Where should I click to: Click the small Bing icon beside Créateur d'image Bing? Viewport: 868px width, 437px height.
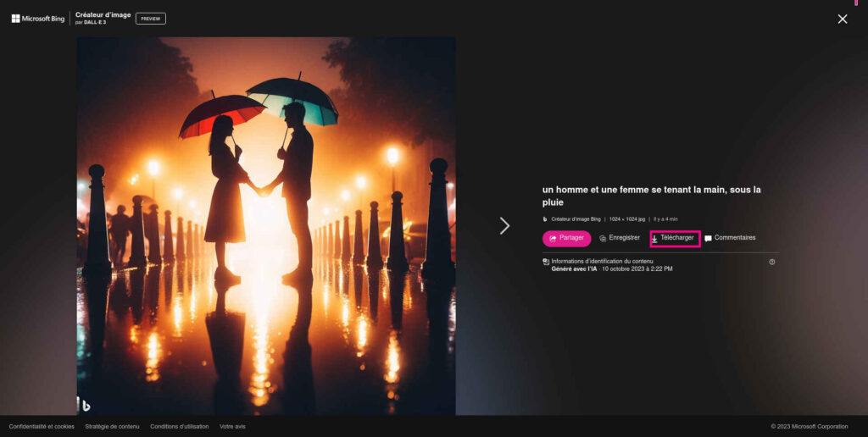(x=545, y=219)
